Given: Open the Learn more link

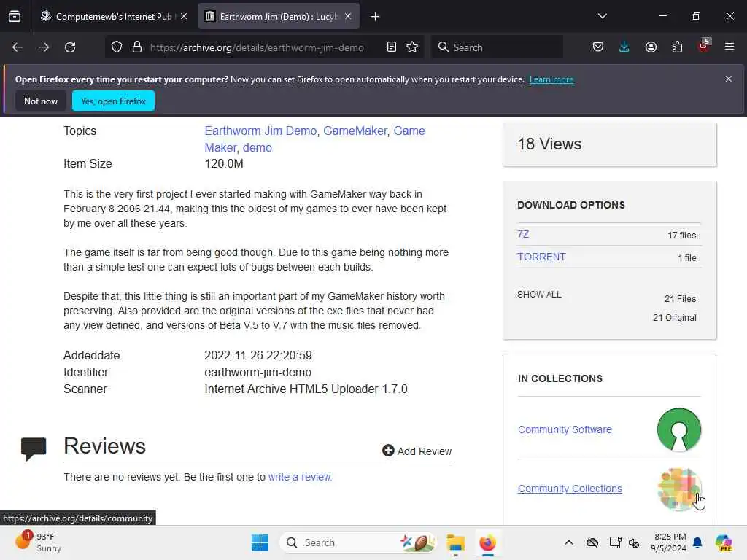Looking at the screenshot, I should (x=551, y=79).
